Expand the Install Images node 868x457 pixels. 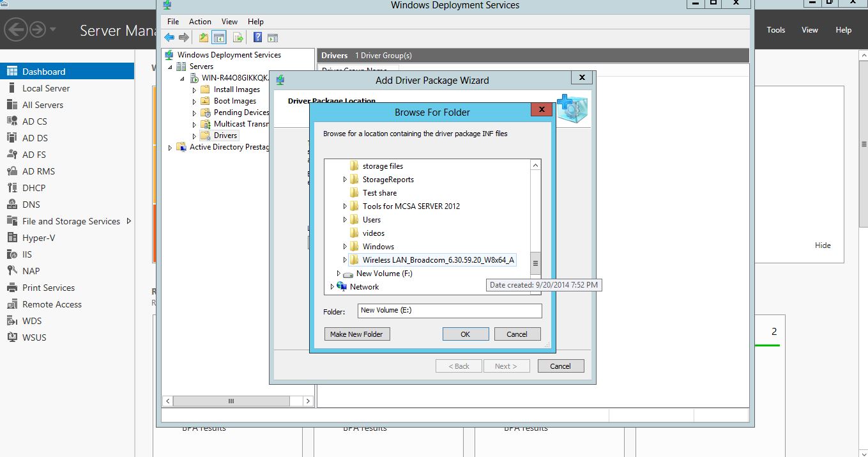(x=195, y=90)
